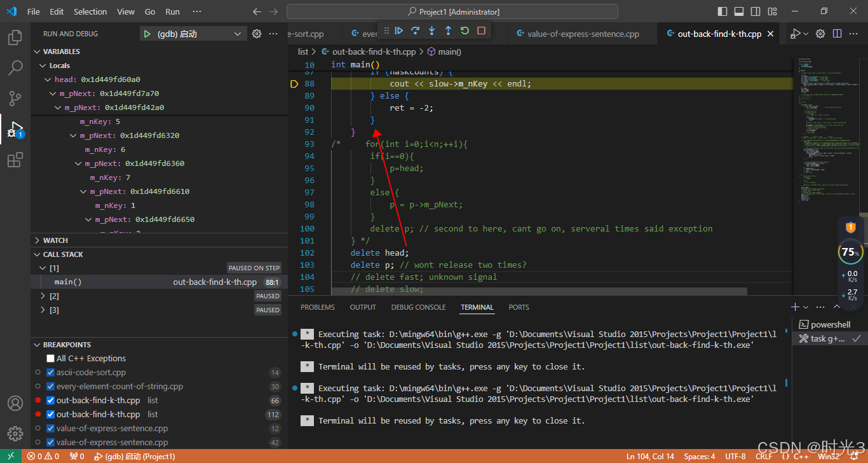The height and width of the screenshot is (463, 868).
Task: Go back with navigation arrow
Action: pos(257,11)
